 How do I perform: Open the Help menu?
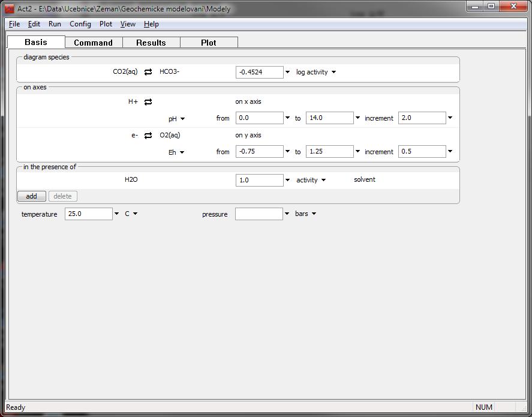[151, 24]
